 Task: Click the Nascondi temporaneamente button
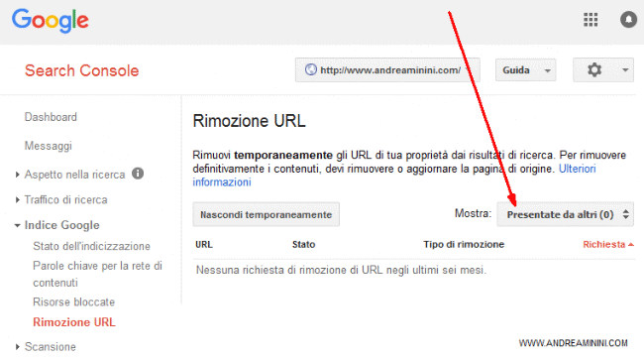267,214
